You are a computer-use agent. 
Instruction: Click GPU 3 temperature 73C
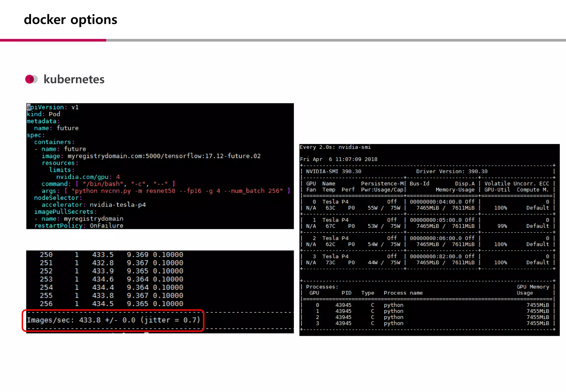tap(330, 263)
